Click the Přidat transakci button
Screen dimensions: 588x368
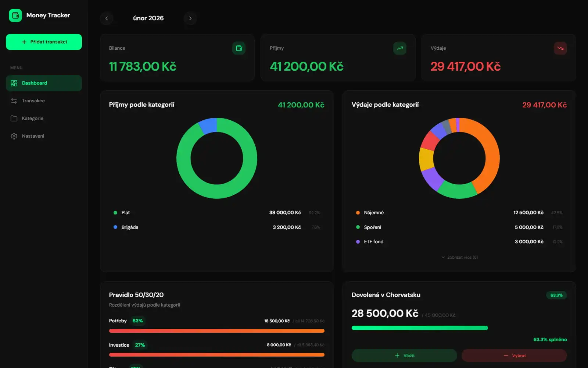(44, 42)
